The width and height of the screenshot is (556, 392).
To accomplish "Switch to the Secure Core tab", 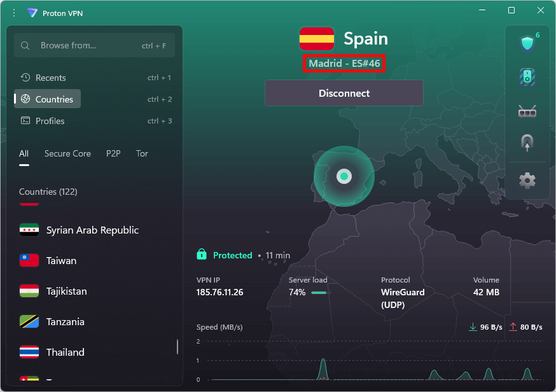I will click(67, 153).
